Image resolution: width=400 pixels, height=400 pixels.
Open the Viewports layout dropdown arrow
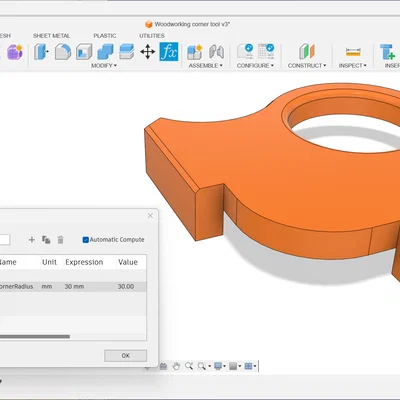255,366
